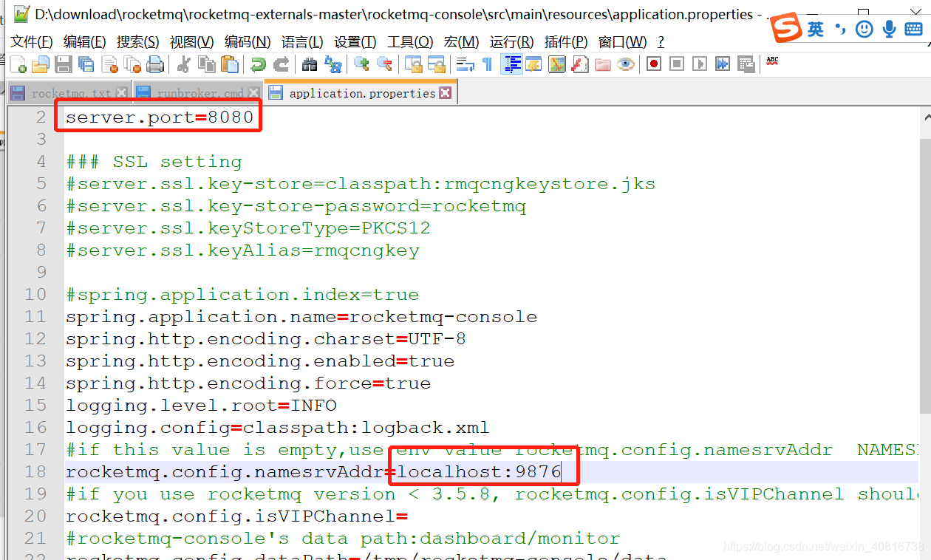This screenshot has width=931, height=560.
Task: Open the 工具(O) menu
Action: 411,41
